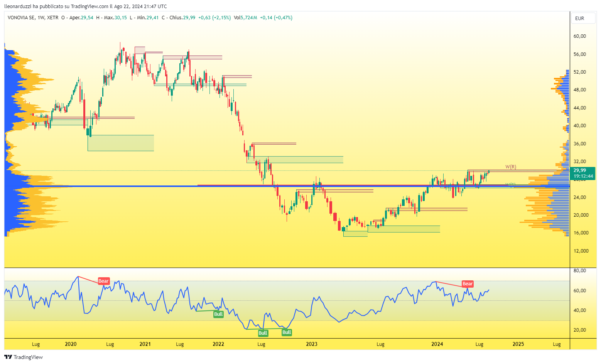Image resolution: width=601 pixels, height=364 pixels.
Task: Click the Bull label closest to 2023
Action: pos(287,332)
